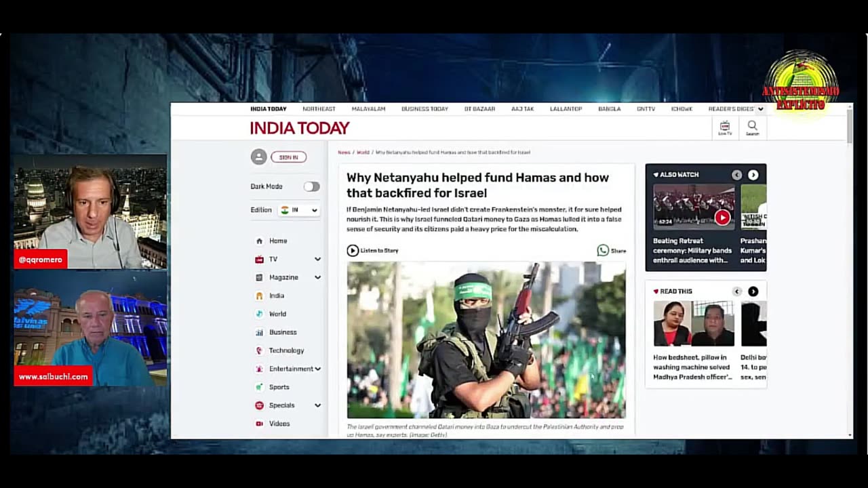This screenshot has width=868, height=488.
Task: Click the Specials sidebar icon
Action: tap(259, 405)
